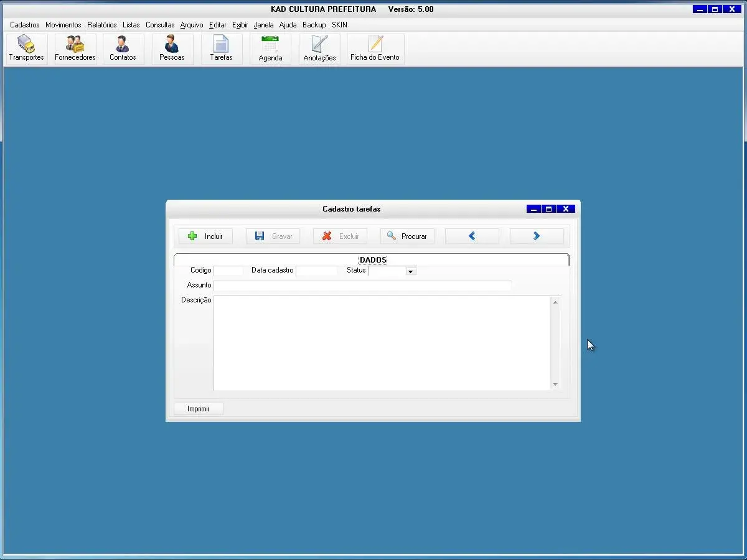Open the Exibir menu
747x560 pixels.
pyautogui.click(x=240, y=25)
